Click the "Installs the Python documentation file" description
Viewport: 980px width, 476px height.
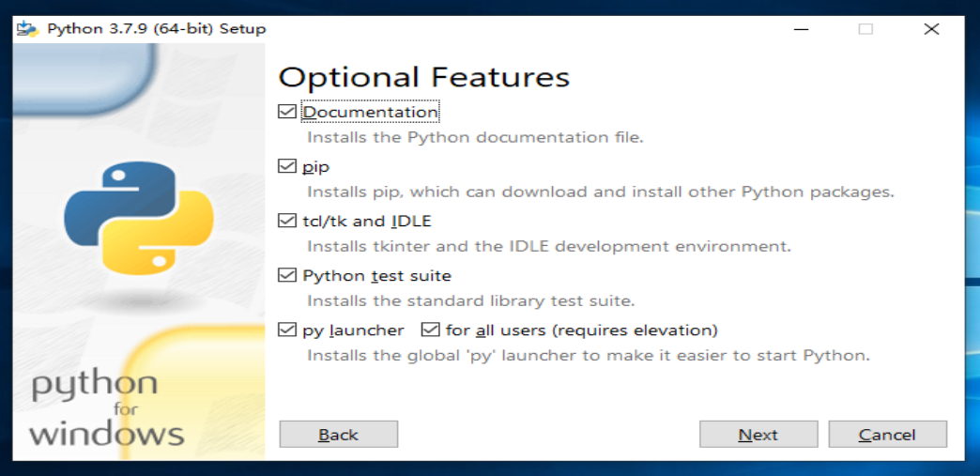(475, 137)
